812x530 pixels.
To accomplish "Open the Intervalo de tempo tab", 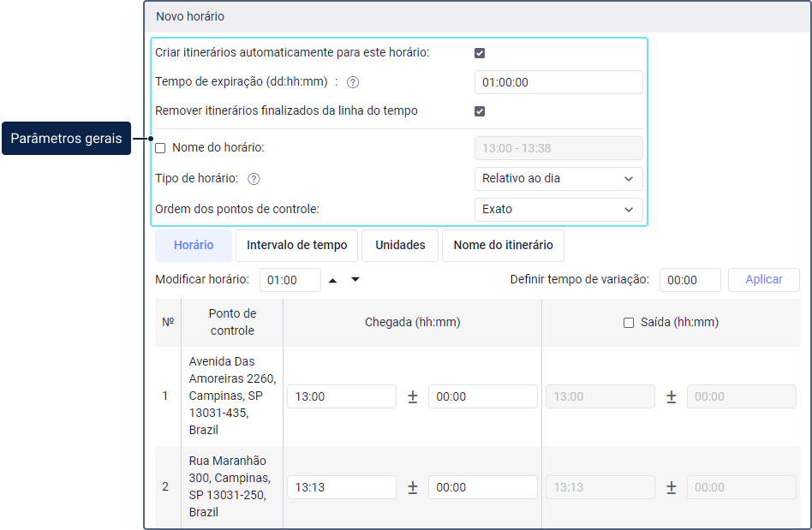I will [296, 245].
